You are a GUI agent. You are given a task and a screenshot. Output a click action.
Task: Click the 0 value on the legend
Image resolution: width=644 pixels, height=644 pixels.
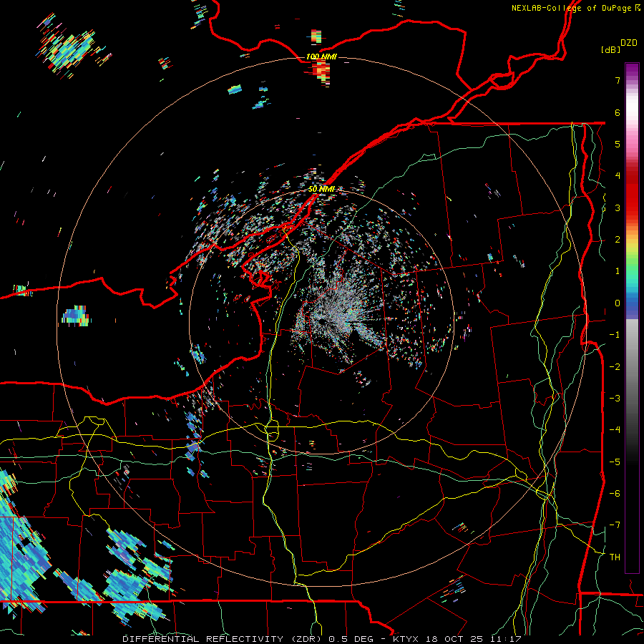tap(618, 303)
